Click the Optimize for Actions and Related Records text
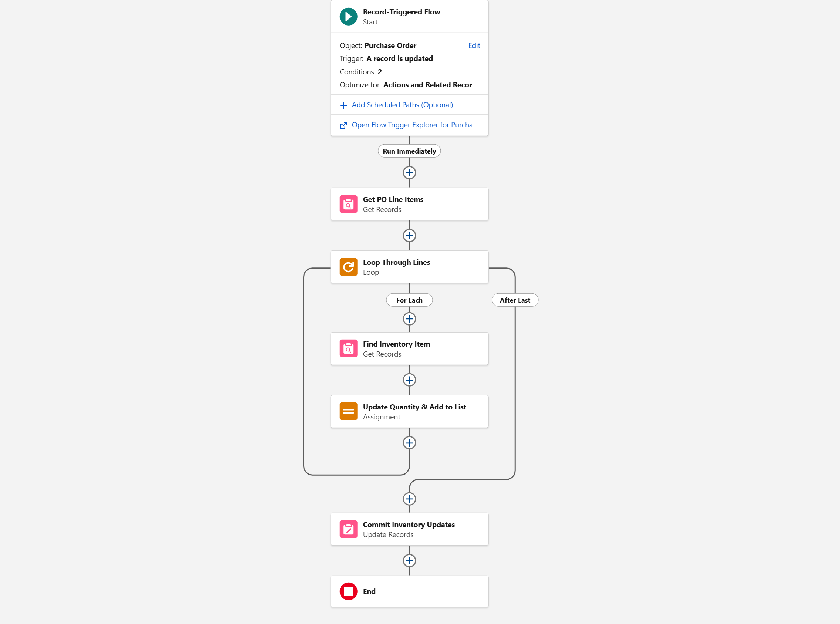 tap(408, 85)
